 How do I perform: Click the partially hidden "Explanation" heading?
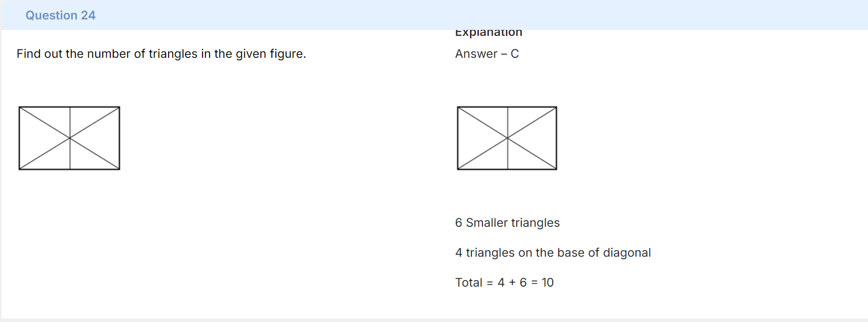pyautogui.click(x=488, y=33)
